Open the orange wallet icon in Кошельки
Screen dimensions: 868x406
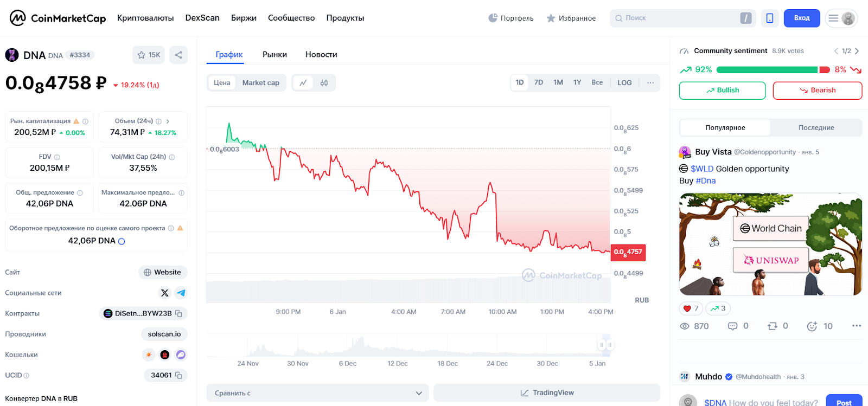click(148, 355)
